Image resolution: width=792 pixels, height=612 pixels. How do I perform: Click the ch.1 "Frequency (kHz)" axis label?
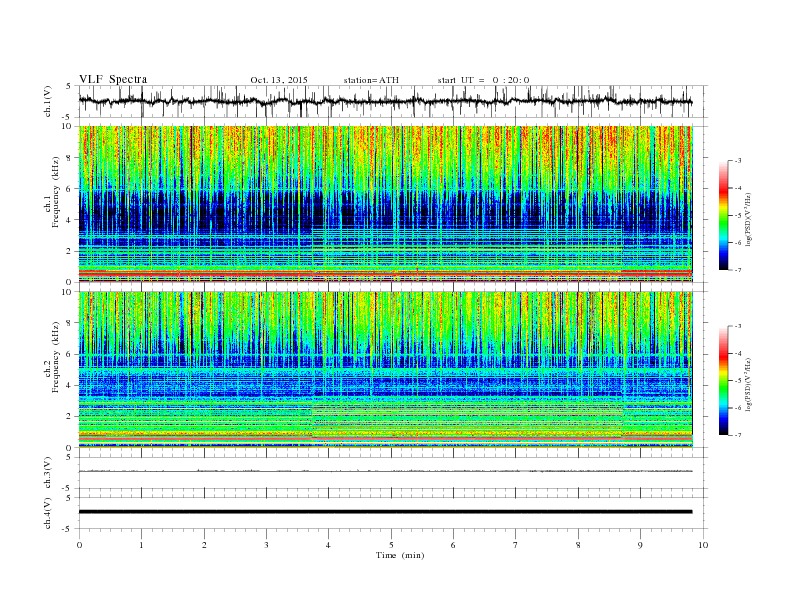click(x=56, y=192)
